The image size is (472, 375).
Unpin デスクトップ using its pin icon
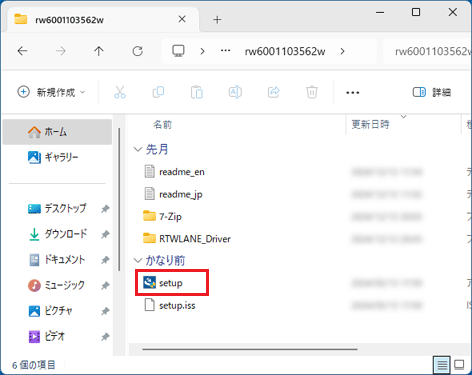[x=105, y=209]
